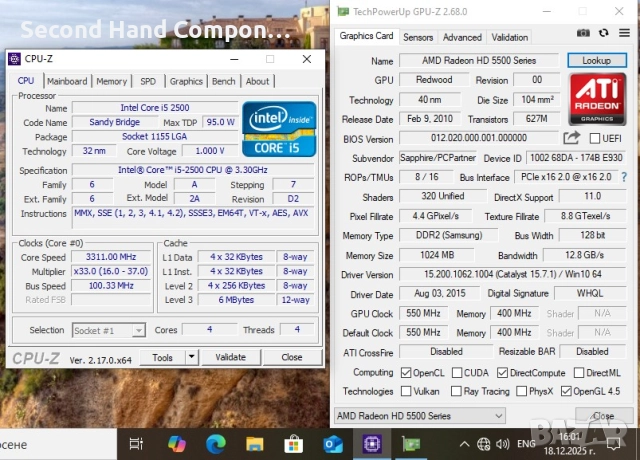Click the GPU name field AMD Radeon HD 5500 Series
The height and width of the screenshot is (460, 640).
[479, 60]
